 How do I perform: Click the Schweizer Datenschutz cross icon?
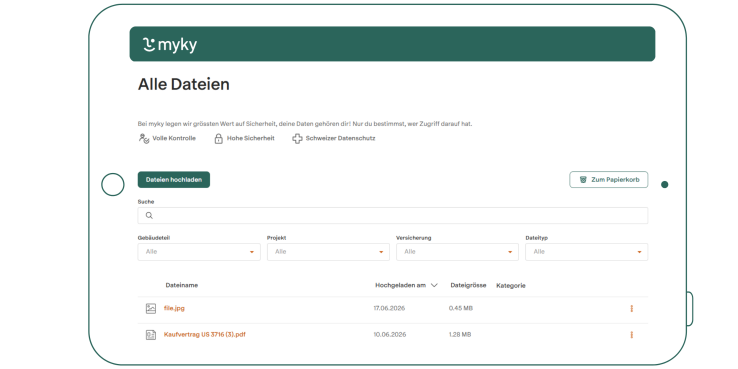tap(297, 138)
